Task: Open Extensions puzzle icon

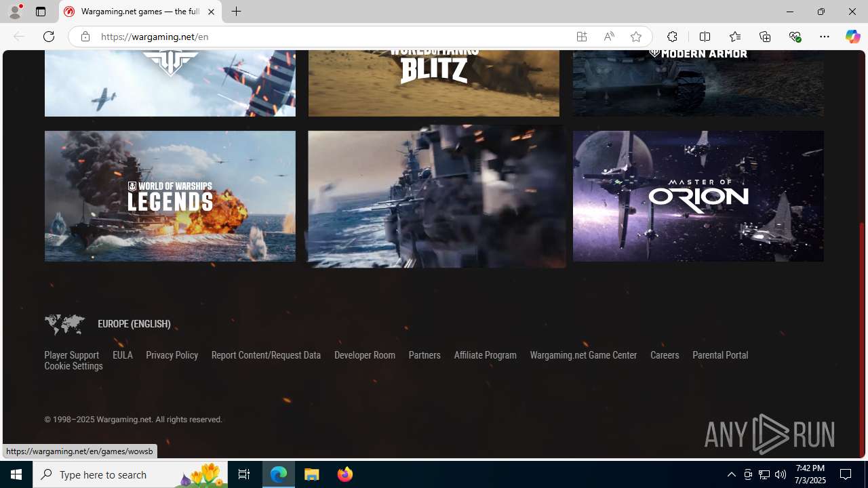Action: pos(672,37)
